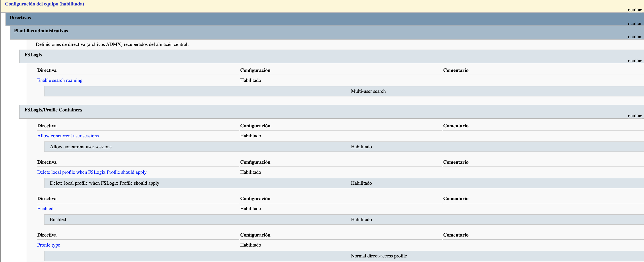This screenshot has width=644, height=262.
Task: Open Delete local profile policy link
Action: pos(92,172)
